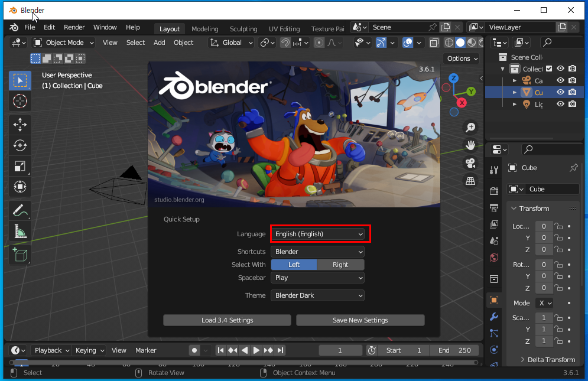
Task: Open the Render menu
Action: click(74, 27)
